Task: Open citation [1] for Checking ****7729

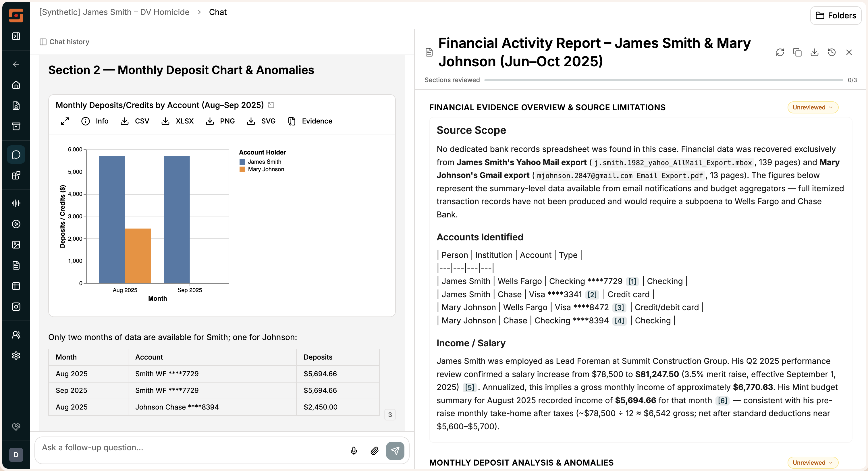Action: 632,282
